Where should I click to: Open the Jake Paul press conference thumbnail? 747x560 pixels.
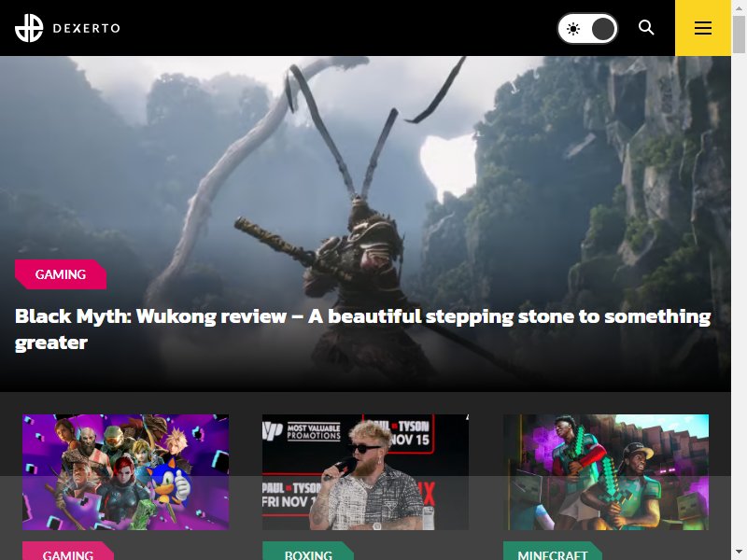pyautogui.click(x=365, y=472)
